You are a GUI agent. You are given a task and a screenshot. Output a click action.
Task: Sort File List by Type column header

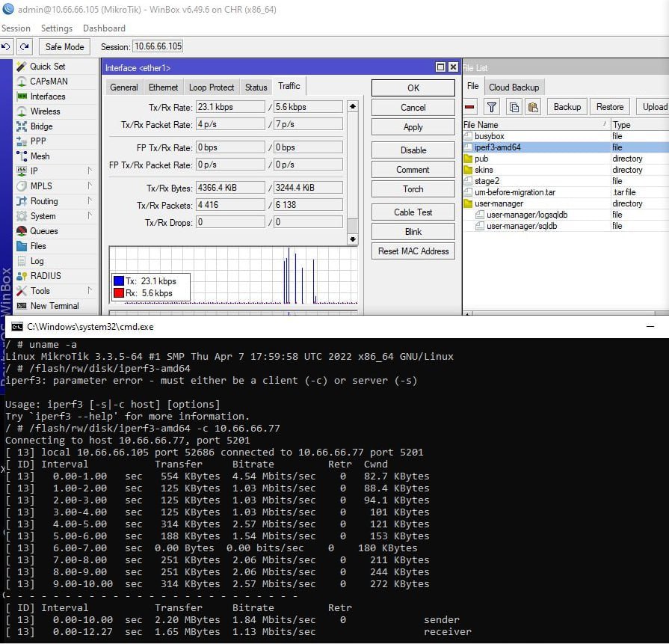(x=639, y=125)
